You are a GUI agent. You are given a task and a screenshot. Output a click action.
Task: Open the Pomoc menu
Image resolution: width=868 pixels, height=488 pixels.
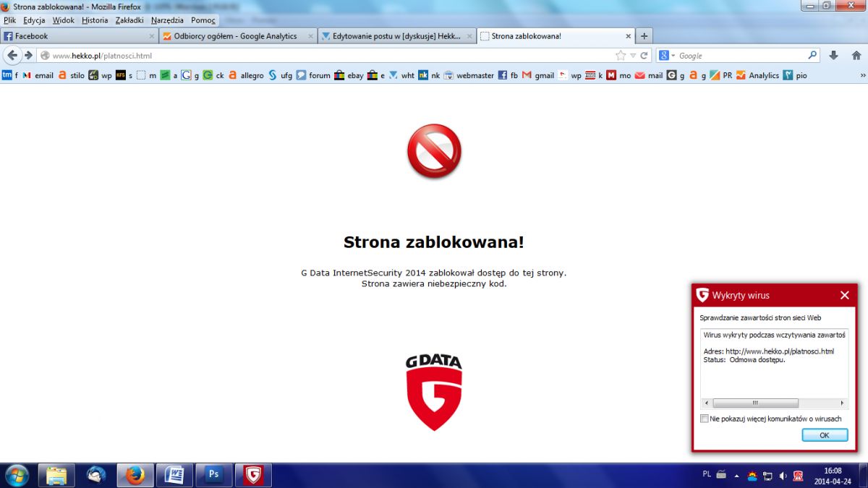(203, 20)
